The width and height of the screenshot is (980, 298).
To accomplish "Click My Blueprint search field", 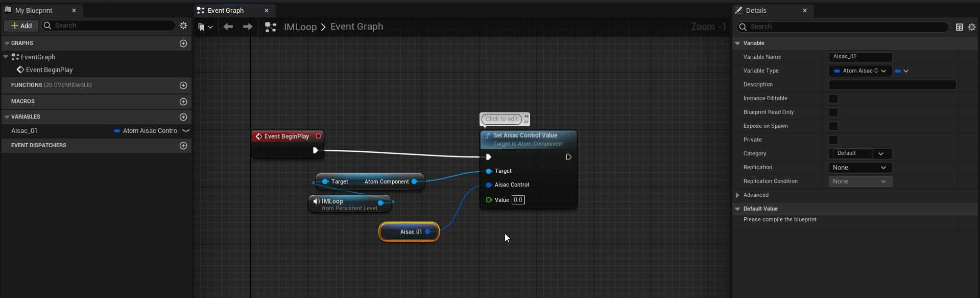I will (108, 26).
